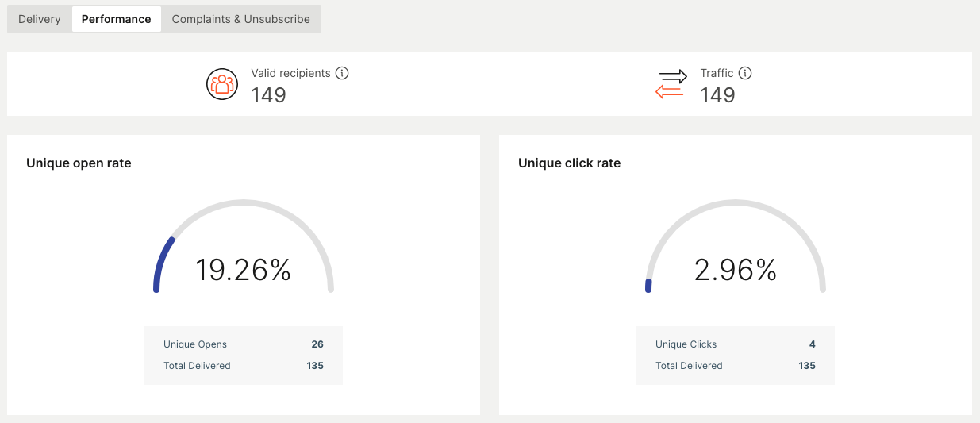This screenshot has height=423, width=980.
Task: Click the click rate gauge's blue indicator
Action: (x=648, y=286)
